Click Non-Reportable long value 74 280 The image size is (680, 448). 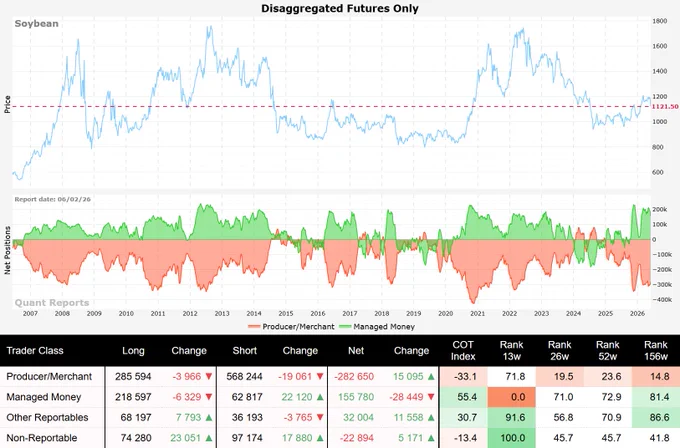pos(136,438)
